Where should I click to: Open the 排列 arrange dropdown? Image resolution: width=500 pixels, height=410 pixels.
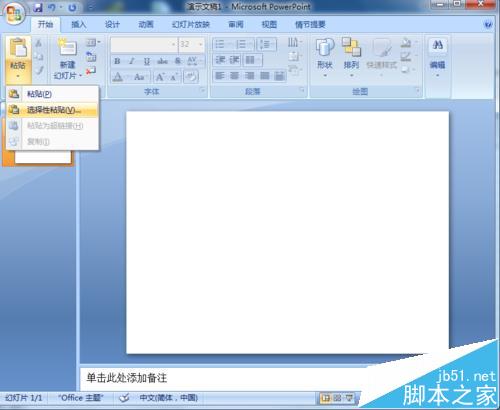[351, 57]
